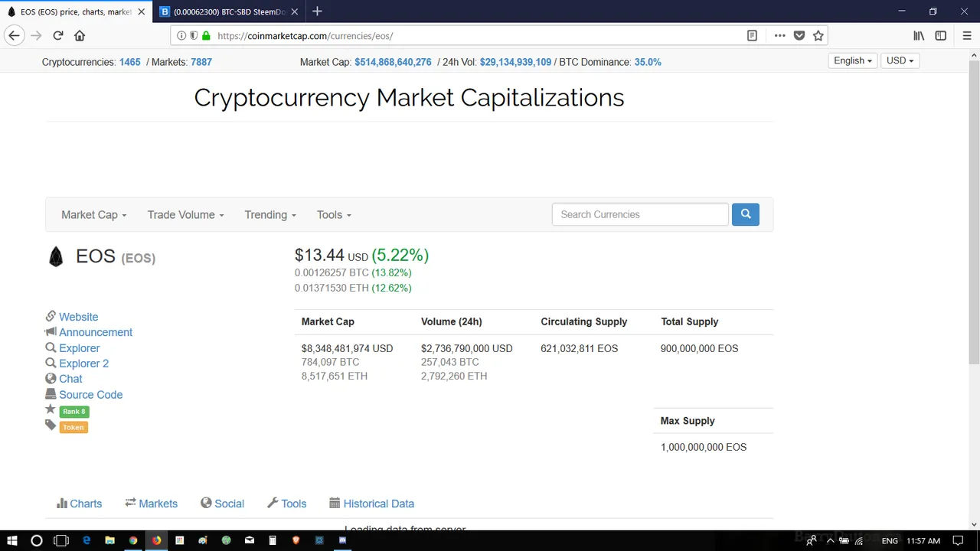Switch to the Tools tab below the stats
Viewport: 980px width, 551px height.
coord(286,504)
